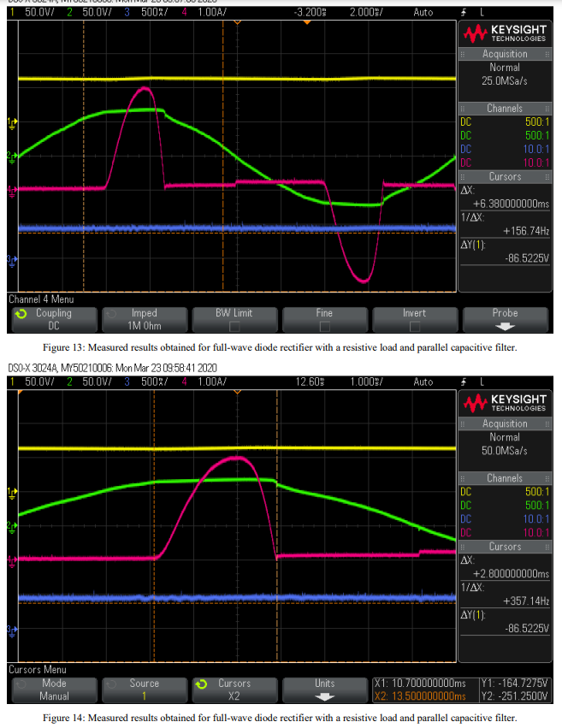Click the 12.60 ms delay value
This screenshot has width=562, height=728.
click(310, 382)
